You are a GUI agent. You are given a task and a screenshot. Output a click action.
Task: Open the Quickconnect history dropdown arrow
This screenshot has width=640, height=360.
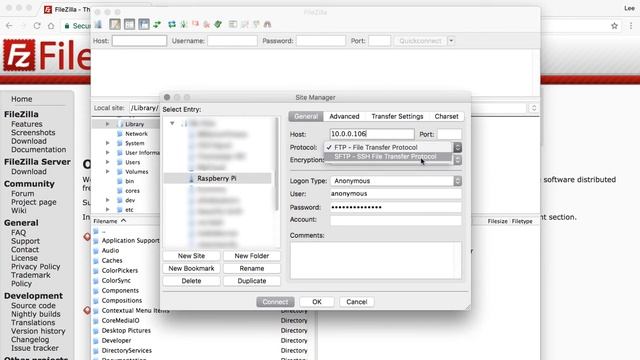click(x=451, y=41)
